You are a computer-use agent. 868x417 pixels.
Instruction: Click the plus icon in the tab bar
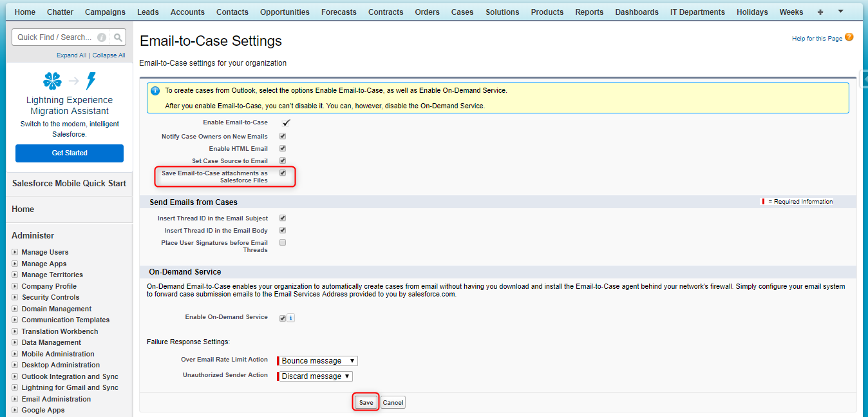pyautogui.click(x=820, y=12)
